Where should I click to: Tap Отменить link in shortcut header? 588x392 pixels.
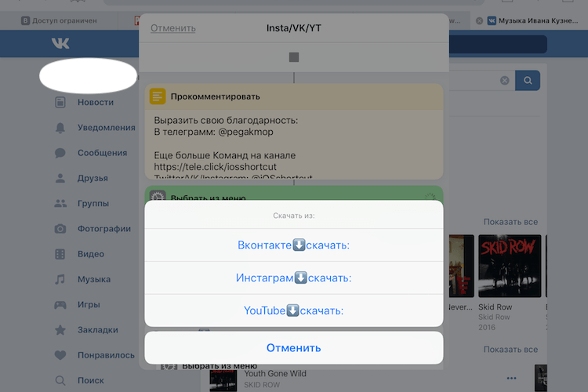tap(173, 28)
